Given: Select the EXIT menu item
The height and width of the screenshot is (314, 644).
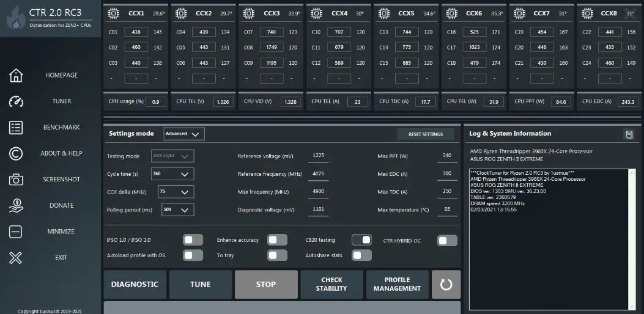Looking at the screenshot, I should 61,258.
